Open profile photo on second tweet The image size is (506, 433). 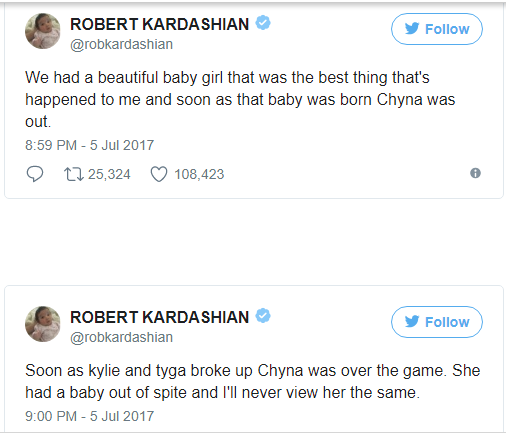[x=43, y=324]
